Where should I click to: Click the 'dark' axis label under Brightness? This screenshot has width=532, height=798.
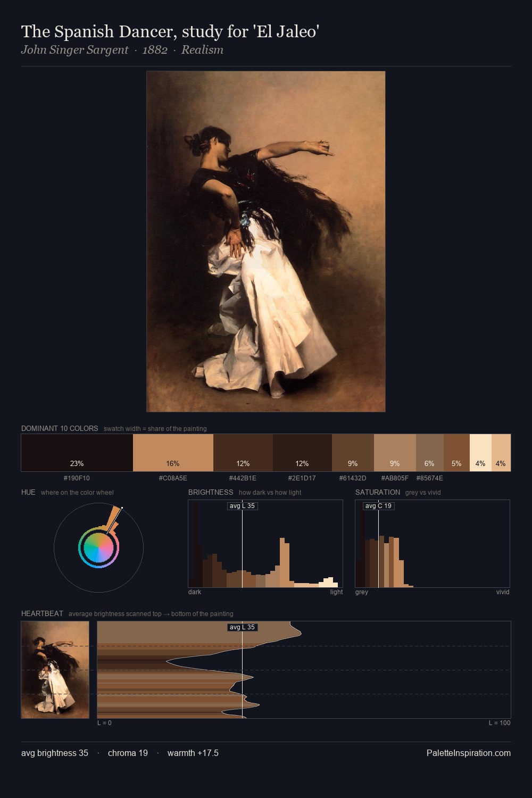coord(195,592)
